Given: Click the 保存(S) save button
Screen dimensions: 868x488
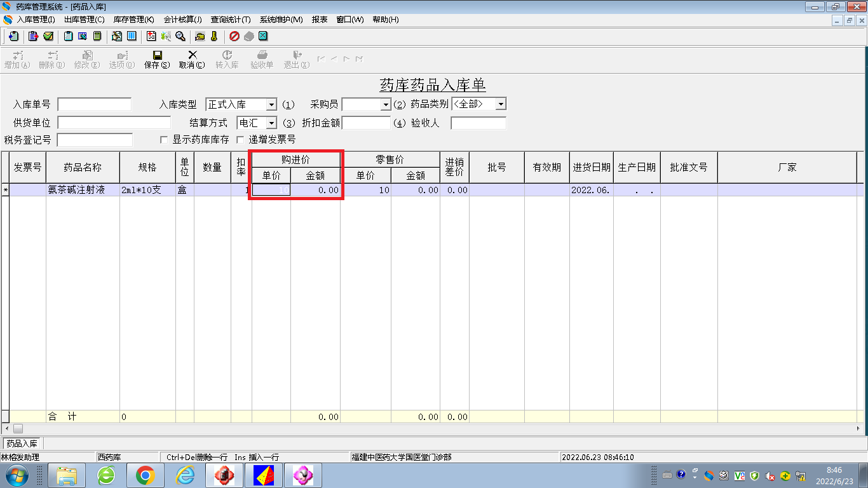Looking at the screenshot, I should [157, 60].
